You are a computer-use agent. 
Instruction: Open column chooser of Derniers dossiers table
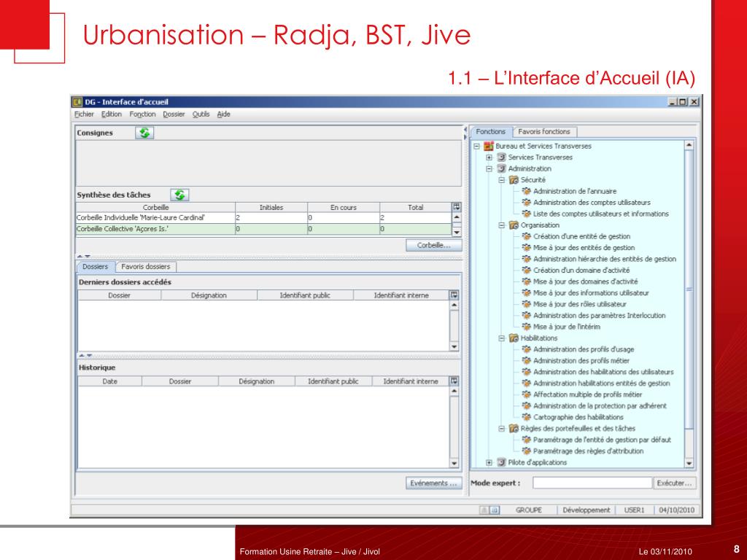click(454, 295)
